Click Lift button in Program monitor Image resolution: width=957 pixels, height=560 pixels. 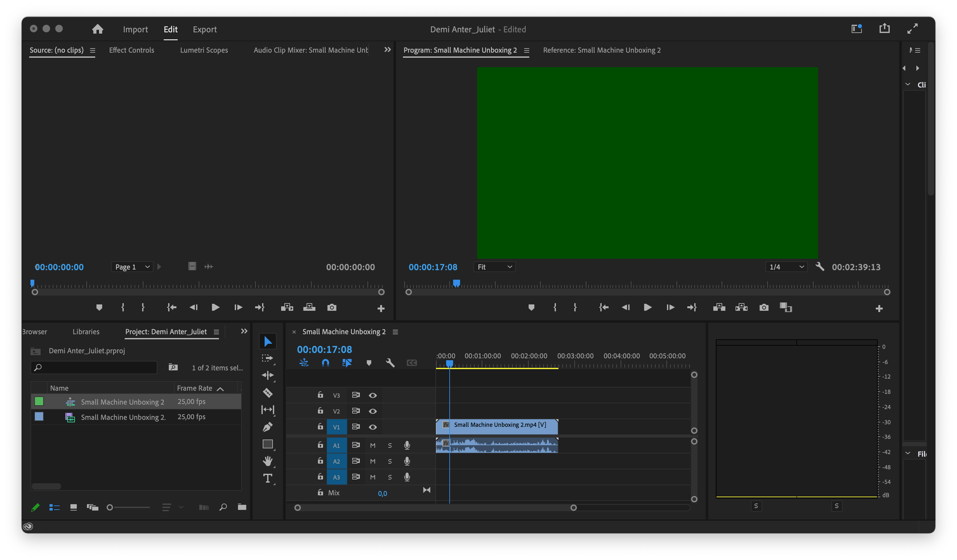point(719,308)
